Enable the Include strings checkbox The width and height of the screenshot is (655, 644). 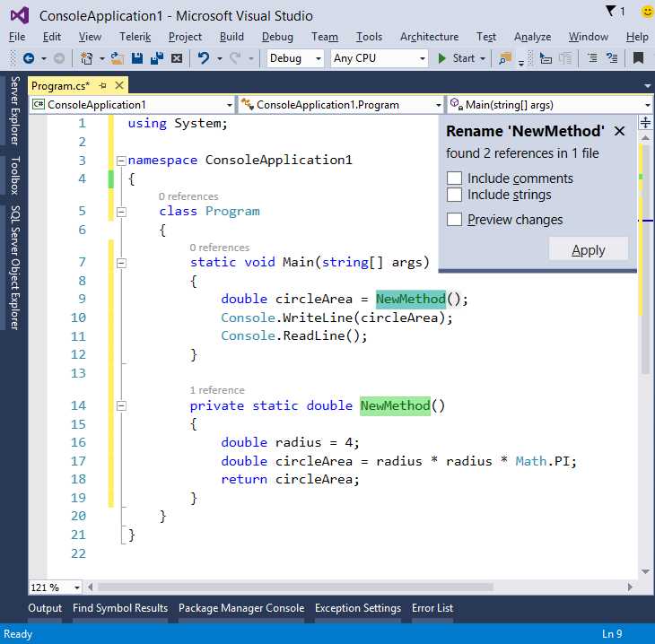[454, 195]
